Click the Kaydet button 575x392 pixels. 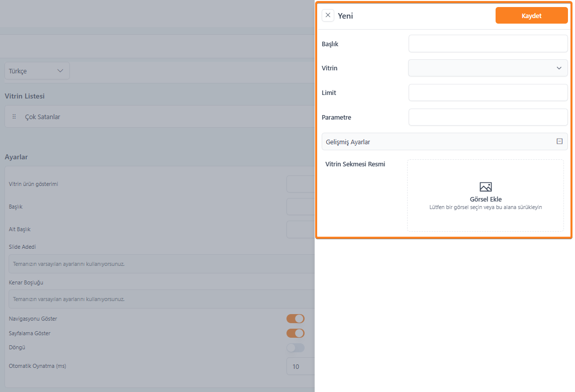coord(531,16)
